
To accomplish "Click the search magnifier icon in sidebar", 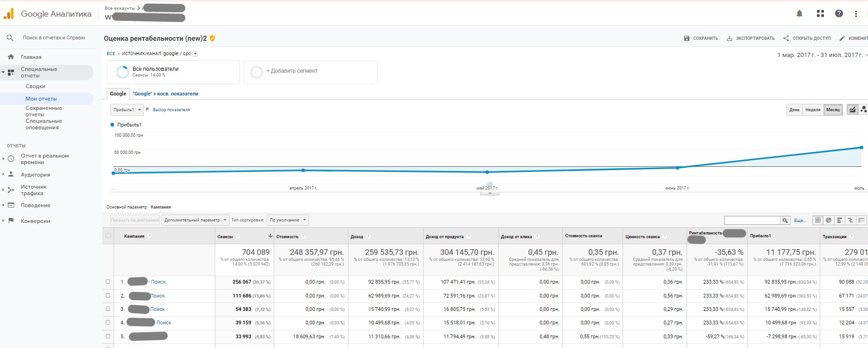I will click(10, 38).
